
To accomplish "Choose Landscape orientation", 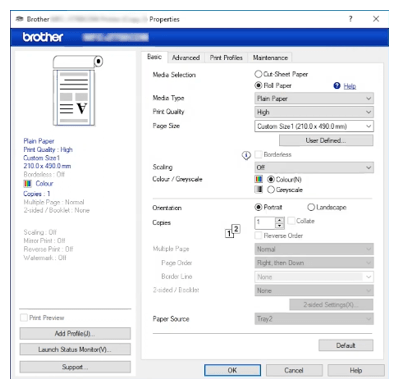I will point(311,207).
